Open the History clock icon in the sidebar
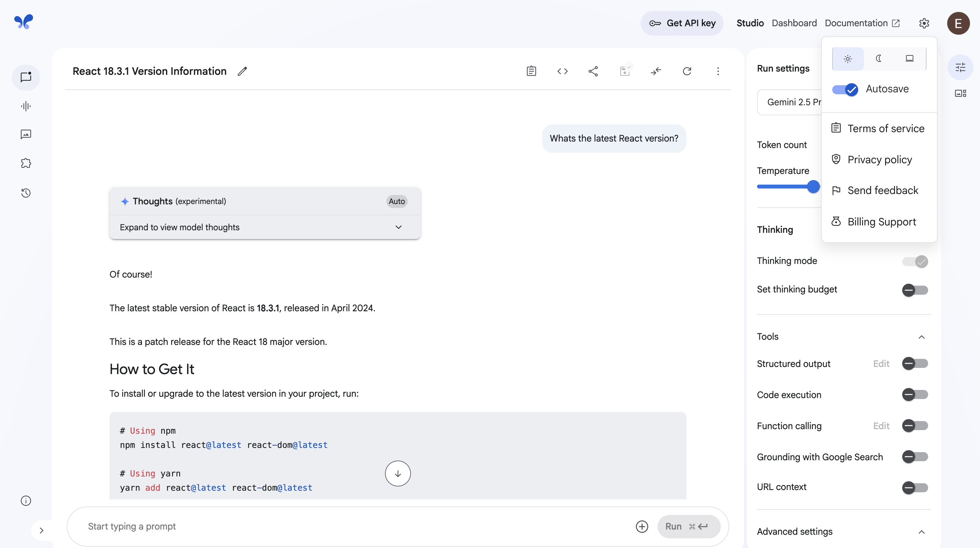Screen dimensions: 980x548 coord(26,193)
